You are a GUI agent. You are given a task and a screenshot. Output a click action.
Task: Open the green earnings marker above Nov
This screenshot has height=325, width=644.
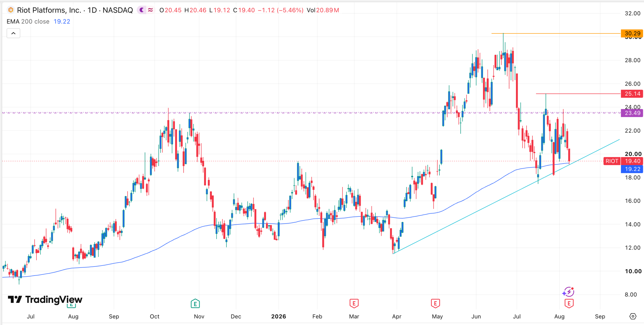coord(195,303)
